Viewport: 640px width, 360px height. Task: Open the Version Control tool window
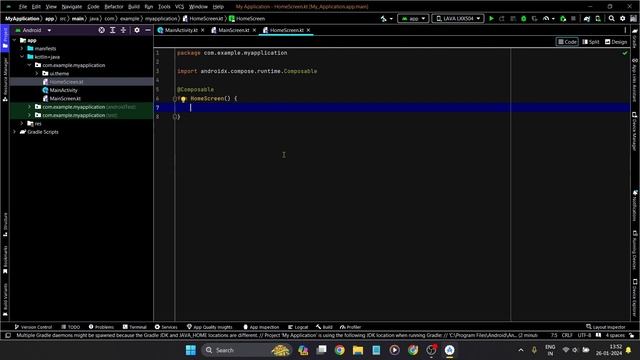[x=33, y=327]
